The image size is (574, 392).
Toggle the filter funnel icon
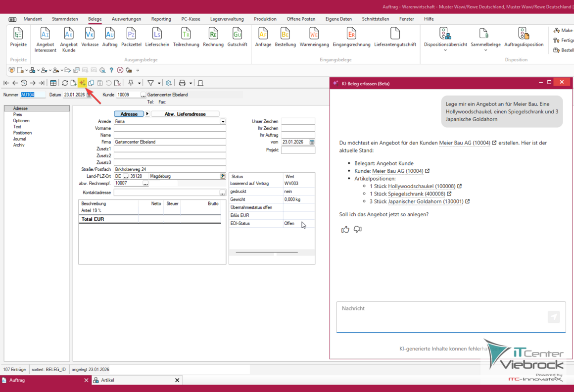click(x=150, y=83)
